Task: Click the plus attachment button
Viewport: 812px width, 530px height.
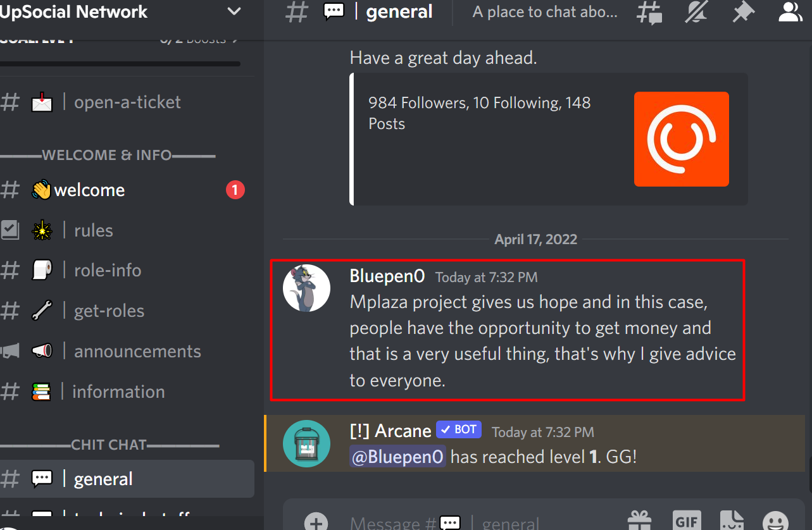Action: pos(316,522)
